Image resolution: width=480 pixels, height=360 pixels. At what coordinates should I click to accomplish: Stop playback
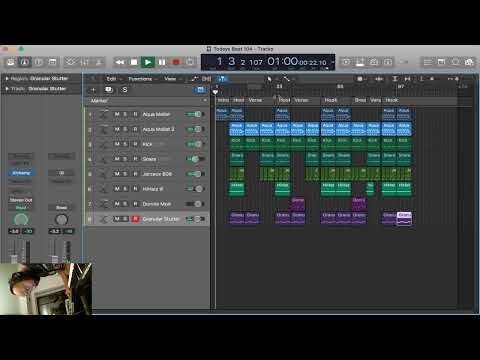point(134,62)
